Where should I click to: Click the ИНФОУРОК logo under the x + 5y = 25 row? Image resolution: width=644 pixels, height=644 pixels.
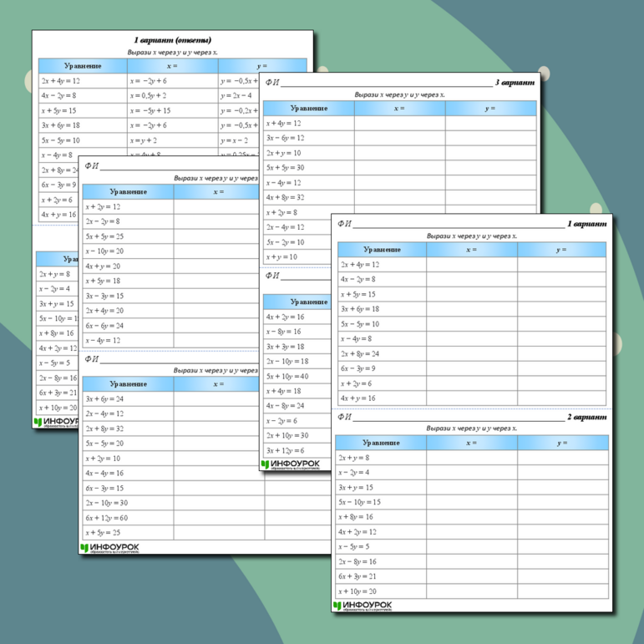click(109, 548)
